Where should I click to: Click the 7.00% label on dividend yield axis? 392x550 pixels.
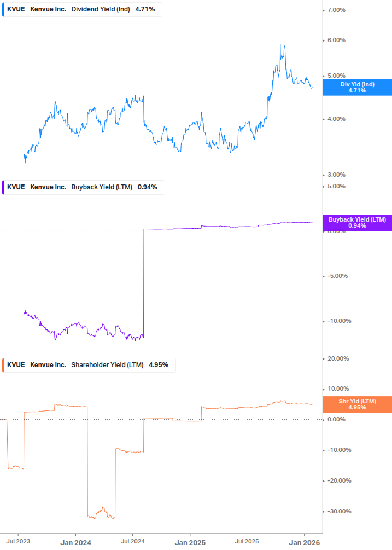click(336, 10)
